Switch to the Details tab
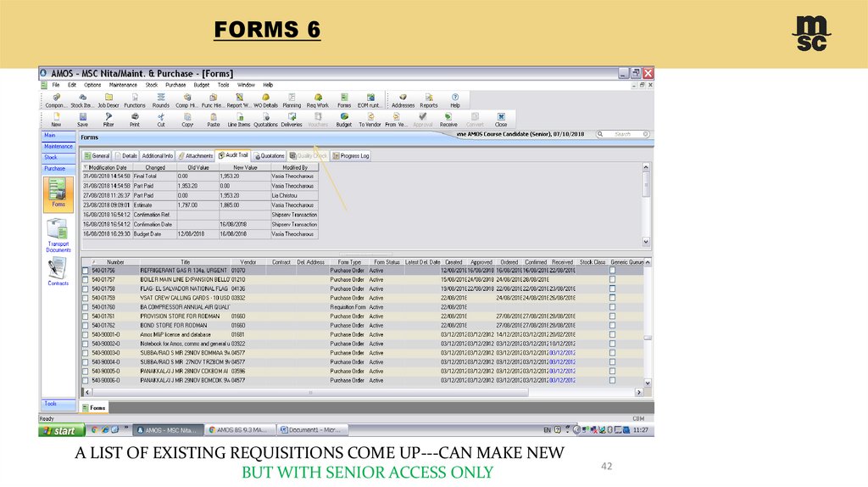 click(126, 155)
